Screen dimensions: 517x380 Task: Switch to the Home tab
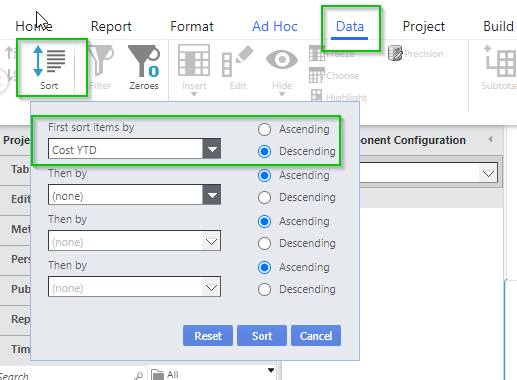[34, 26]
